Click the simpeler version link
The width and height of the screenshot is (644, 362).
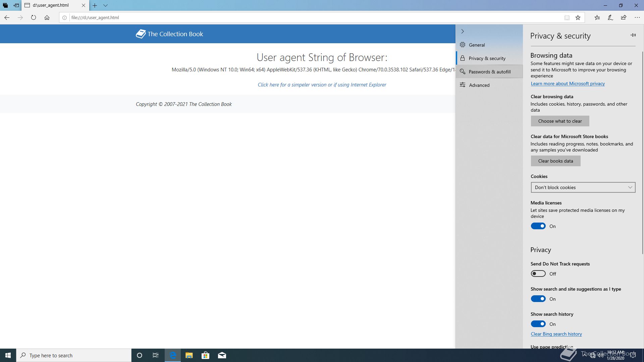point(322,85)
